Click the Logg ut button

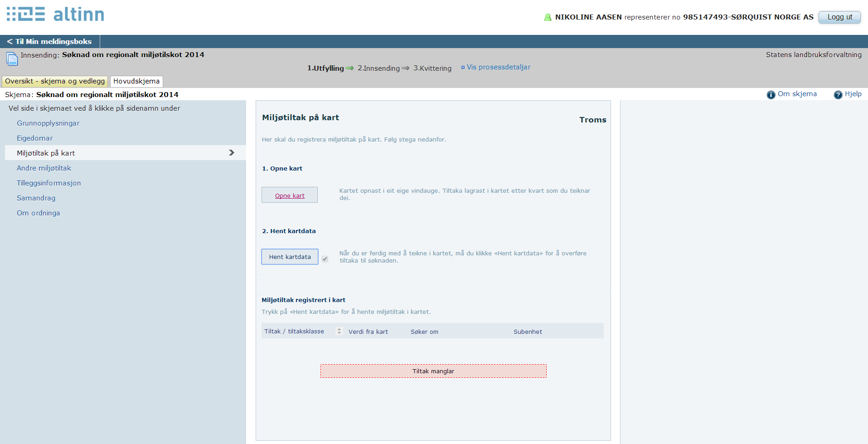(839, 17)
